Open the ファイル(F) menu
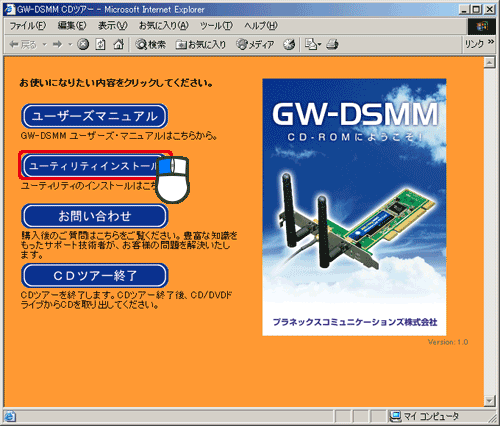Screen dimensions: 500x426 (x=27, y=26)
